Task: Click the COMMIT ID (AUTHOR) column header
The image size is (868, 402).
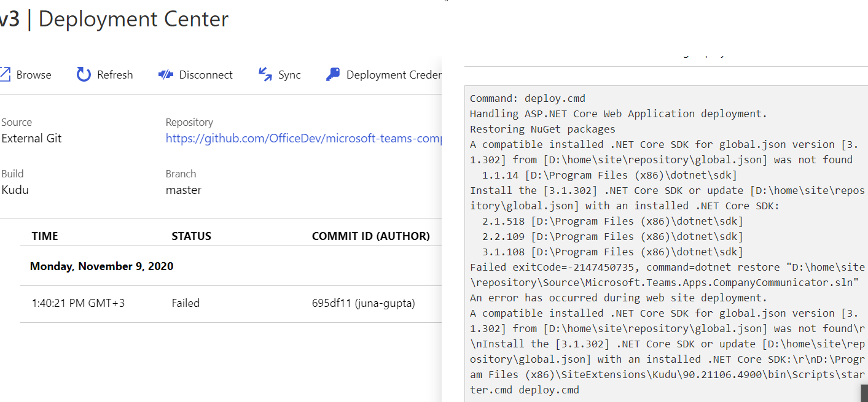Action: pos(370,236)
